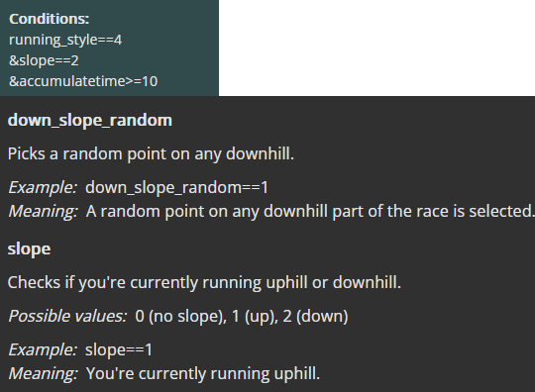535x392 pixels.
Task: Click the bold slope heading
Action: point(30,249)
